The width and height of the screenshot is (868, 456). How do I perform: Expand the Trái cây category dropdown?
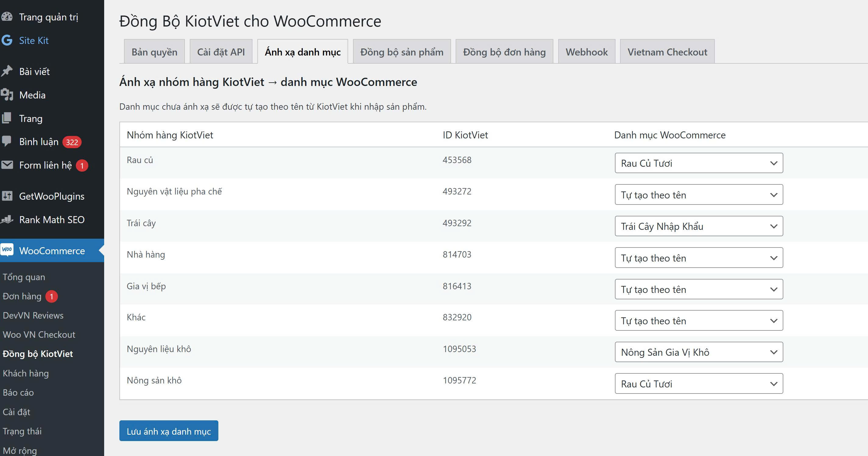(x=699, y=226)
